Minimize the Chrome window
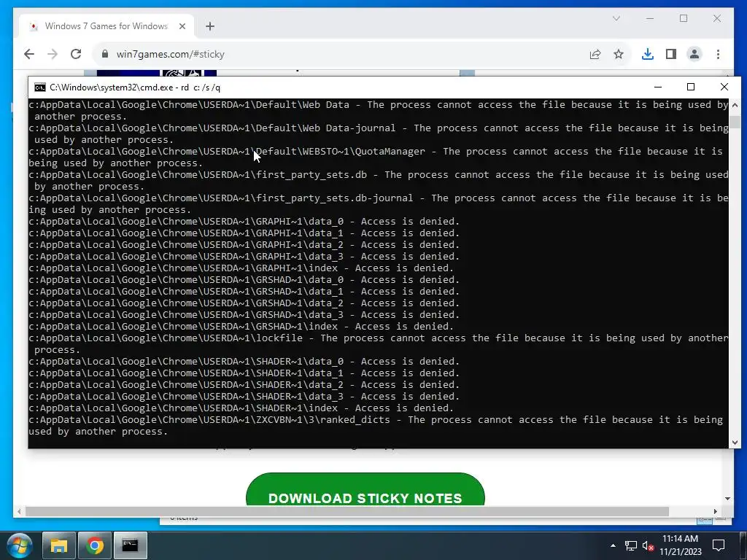Viewport: 747px width, 560px height. (650, 18)
